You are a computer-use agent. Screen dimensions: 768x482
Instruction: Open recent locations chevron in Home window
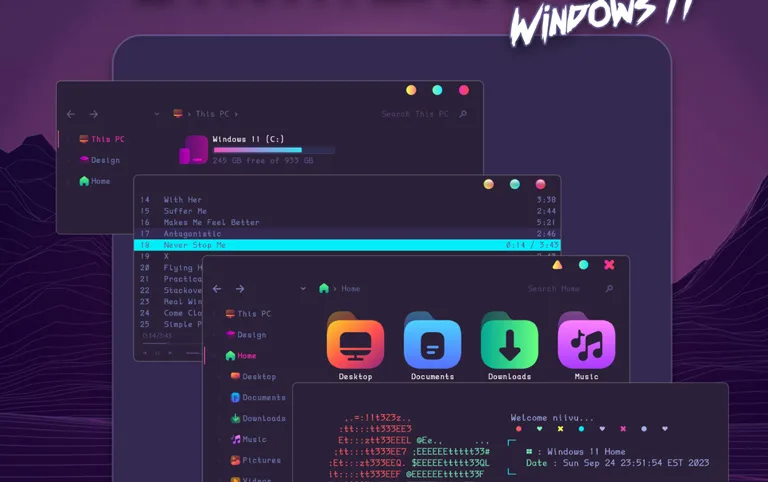pyautogui.click(x=303, y=289)
